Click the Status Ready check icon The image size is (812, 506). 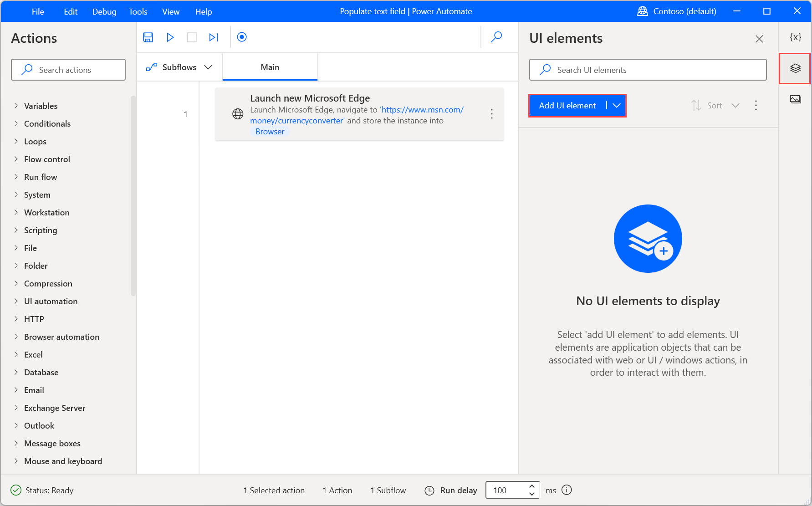point(16,490)
